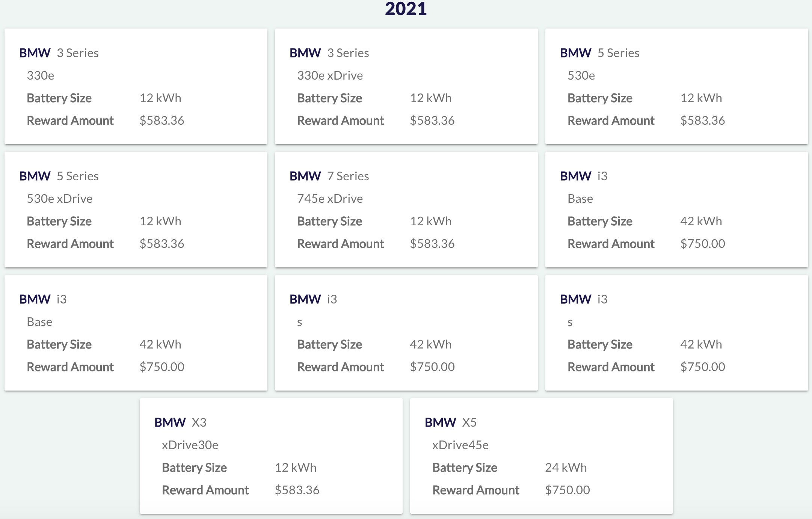Click the 12 kWh value on X3 xDrive30e card
Image resolution: width=812 pixels, height=519 pixels.
pos(295,468)
